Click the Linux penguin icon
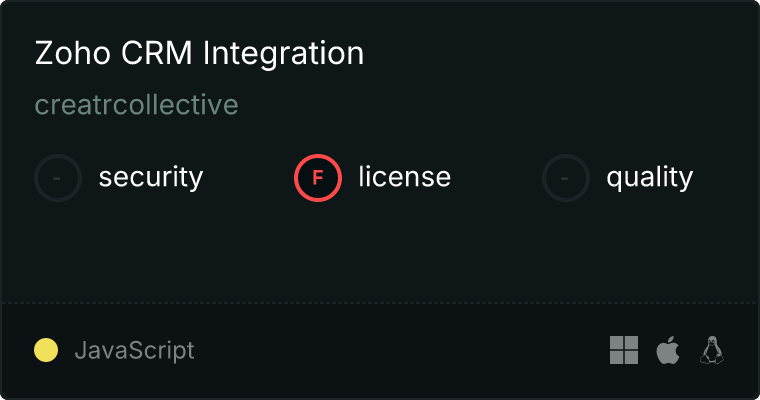 [x=712, y=350]
